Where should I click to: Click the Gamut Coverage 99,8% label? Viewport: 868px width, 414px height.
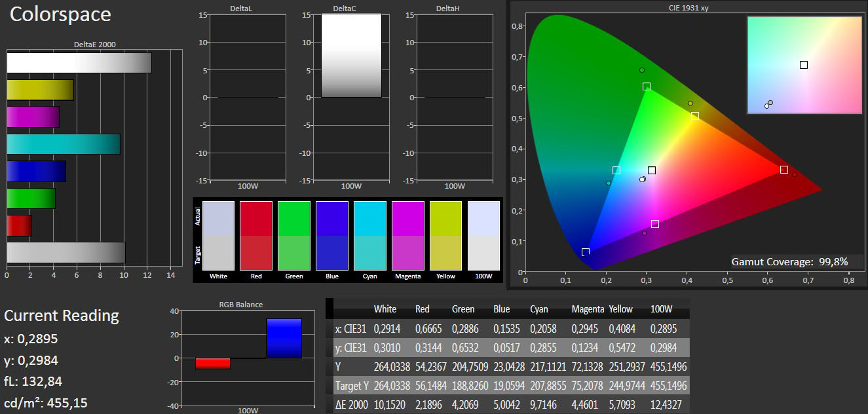click(789, 262)
